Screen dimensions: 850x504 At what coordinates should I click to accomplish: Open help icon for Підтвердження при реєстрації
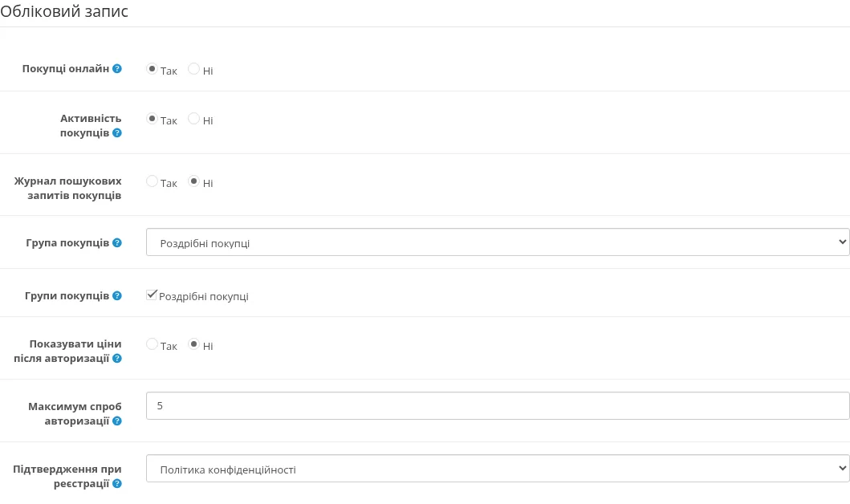117,483
